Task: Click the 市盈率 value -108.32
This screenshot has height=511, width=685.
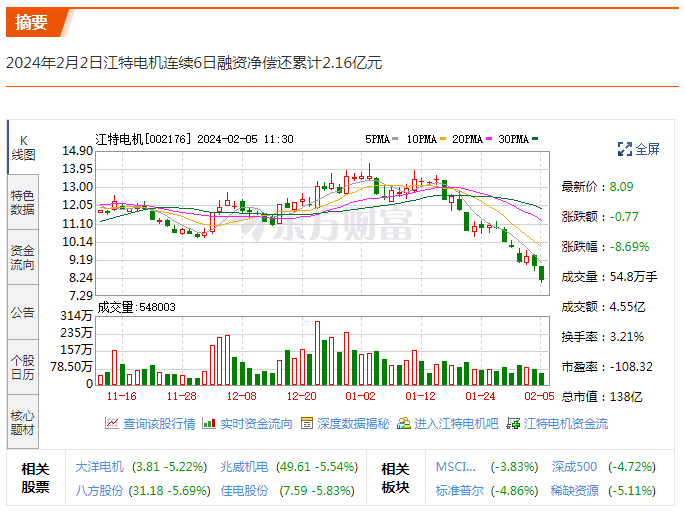Action: pos(631,366)
